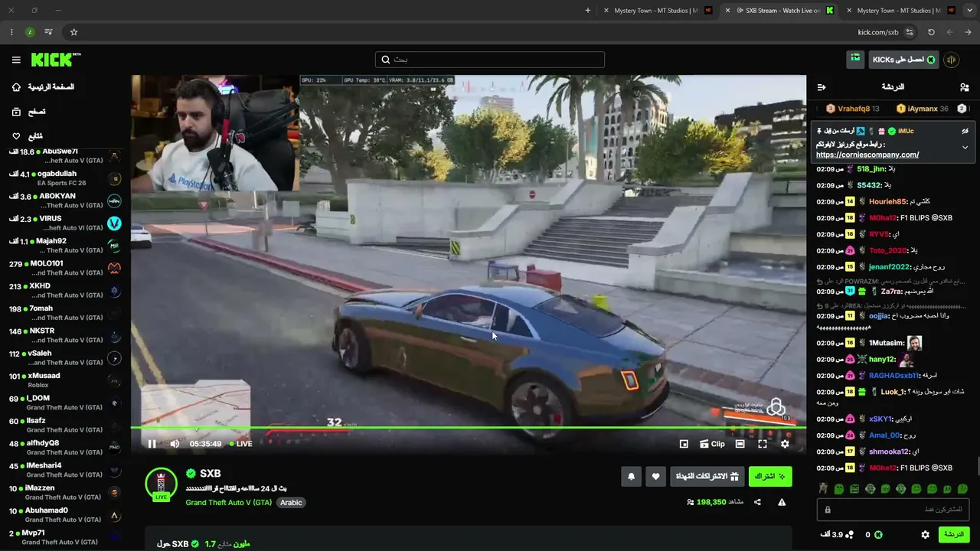The width and height of the screenshot is (980, 551).
Task: Pause the live stream video
Action: click(x=152, y=444)
